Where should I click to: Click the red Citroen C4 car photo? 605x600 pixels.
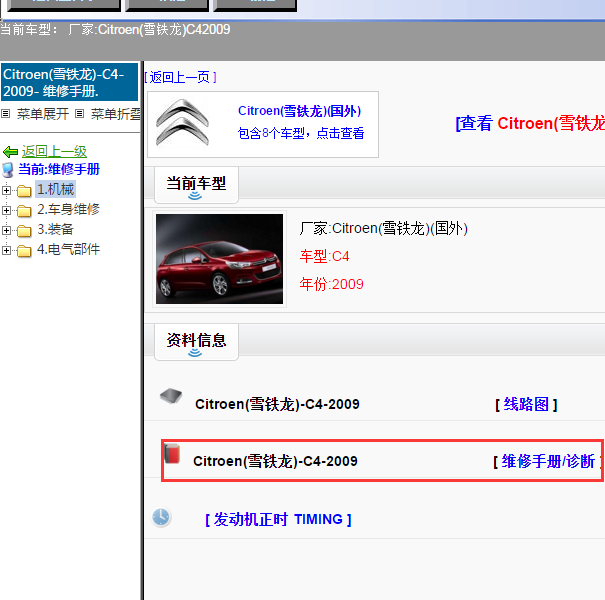(219, 259)
